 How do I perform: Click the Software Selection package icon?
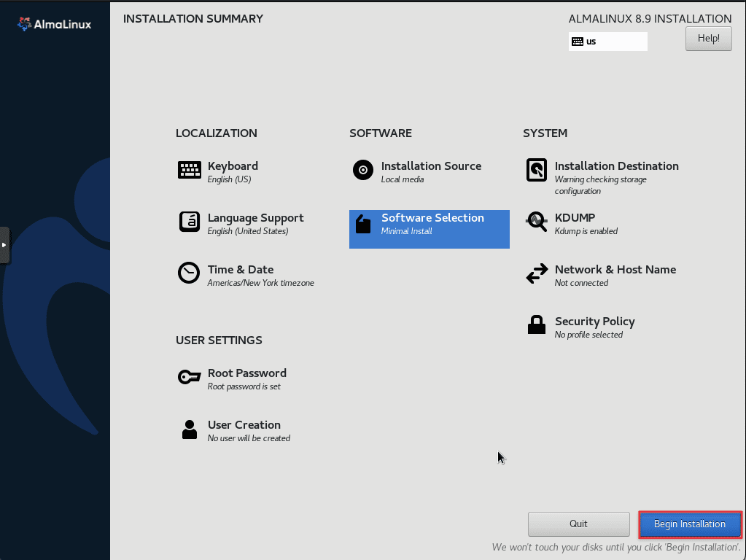click(x=364, y=223)
